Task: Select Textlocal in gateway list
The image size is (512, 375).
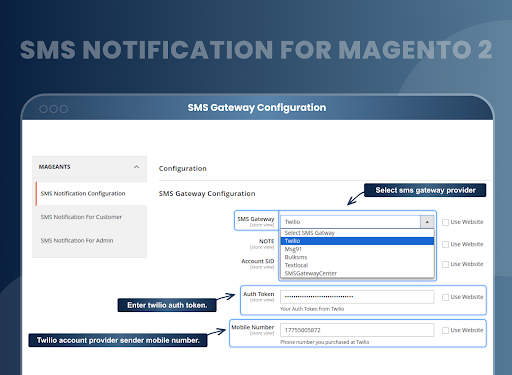Action: tap(357, 265)
